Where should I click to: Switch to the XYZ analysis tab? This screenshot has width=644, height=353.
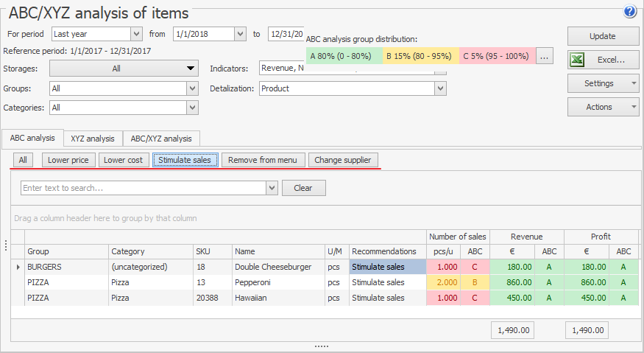tap(93, 139)
